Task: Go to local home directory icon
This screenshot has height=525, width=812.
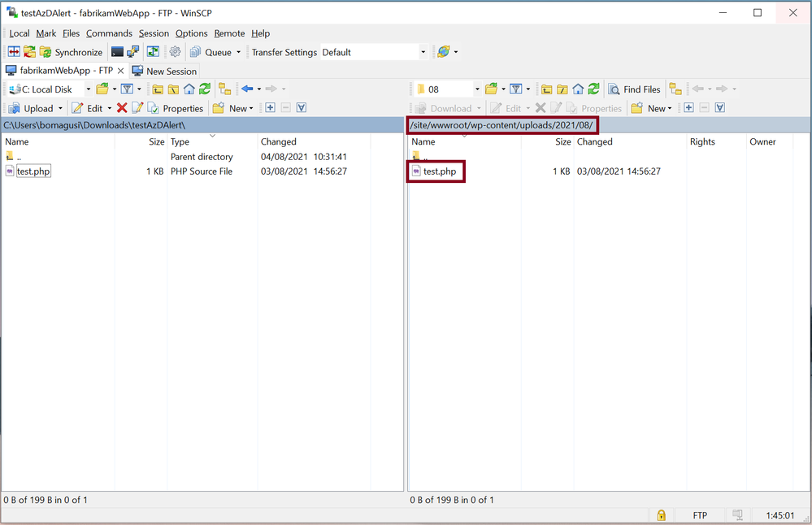Action: click(189, 89)
